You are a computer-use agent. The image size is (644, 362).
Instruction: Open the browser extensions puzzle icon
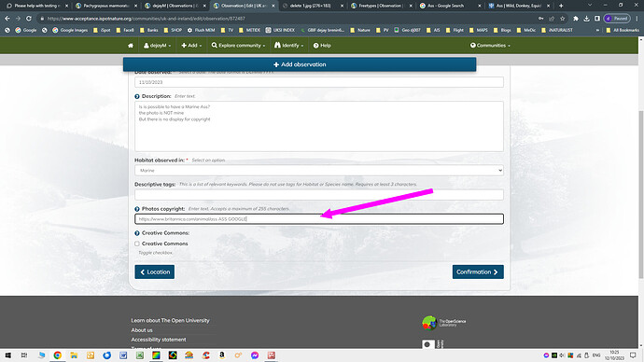click(576, 19)
